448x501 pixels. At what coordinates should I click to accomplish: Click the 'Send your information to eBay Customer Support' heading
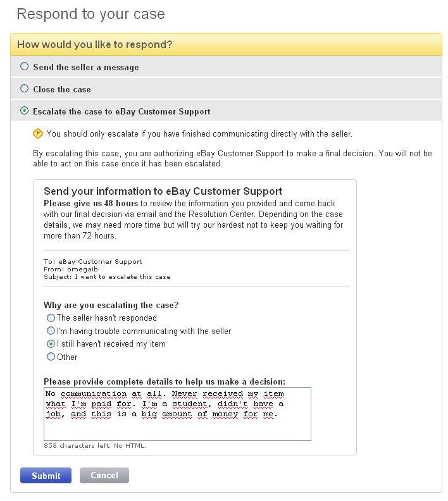click(x=163, y=191)
